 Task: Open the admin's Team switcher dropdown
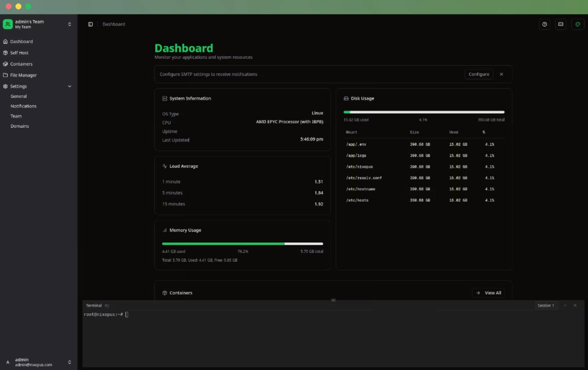point(69,24)
